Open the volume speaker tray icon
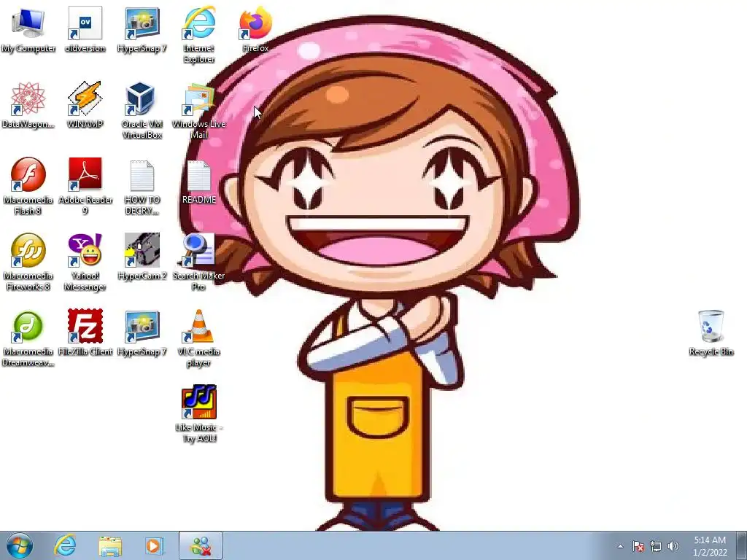Screen dimensions: 747x560 point(673,546)
